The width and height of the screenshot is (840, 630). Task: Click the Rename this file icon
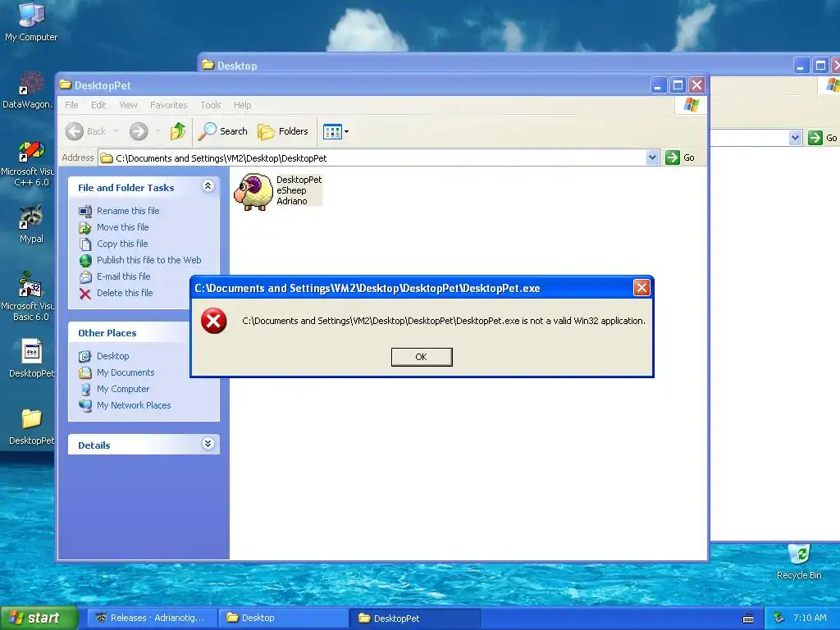tap(85, 211)
